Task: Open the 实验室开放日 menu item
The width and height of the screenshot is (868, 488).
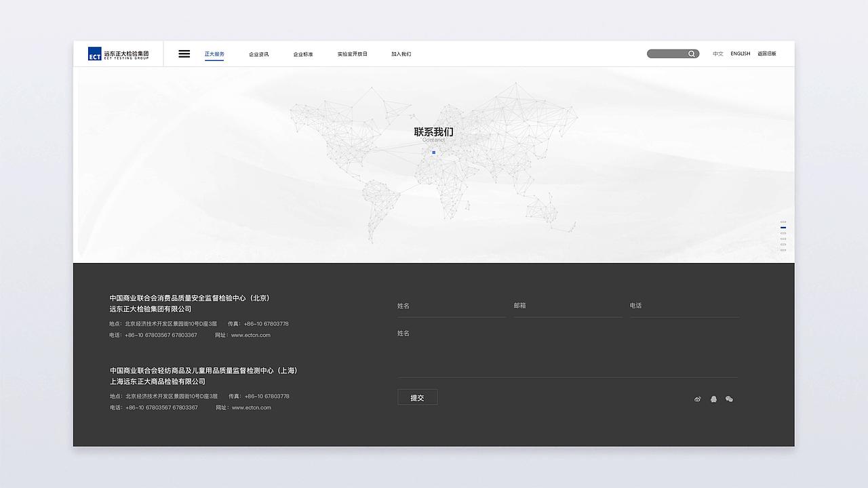Action: point(352,54)
